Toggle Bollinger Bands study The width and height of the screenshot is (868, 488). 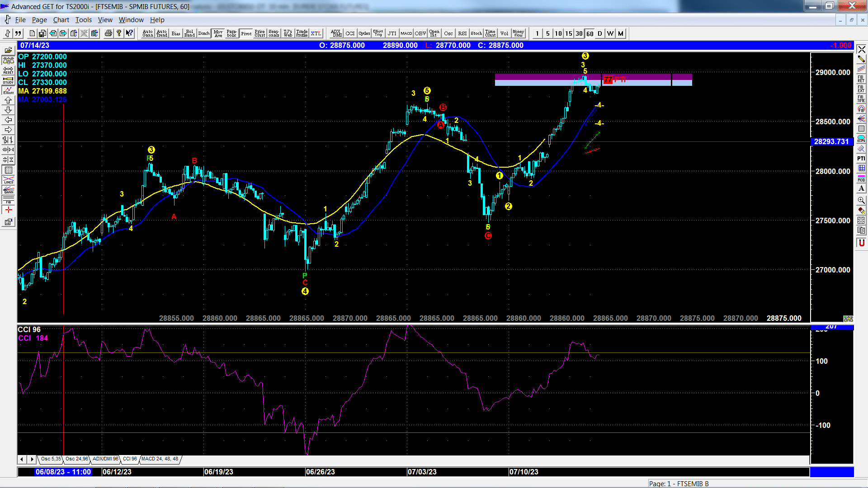(x=190, y=33)
